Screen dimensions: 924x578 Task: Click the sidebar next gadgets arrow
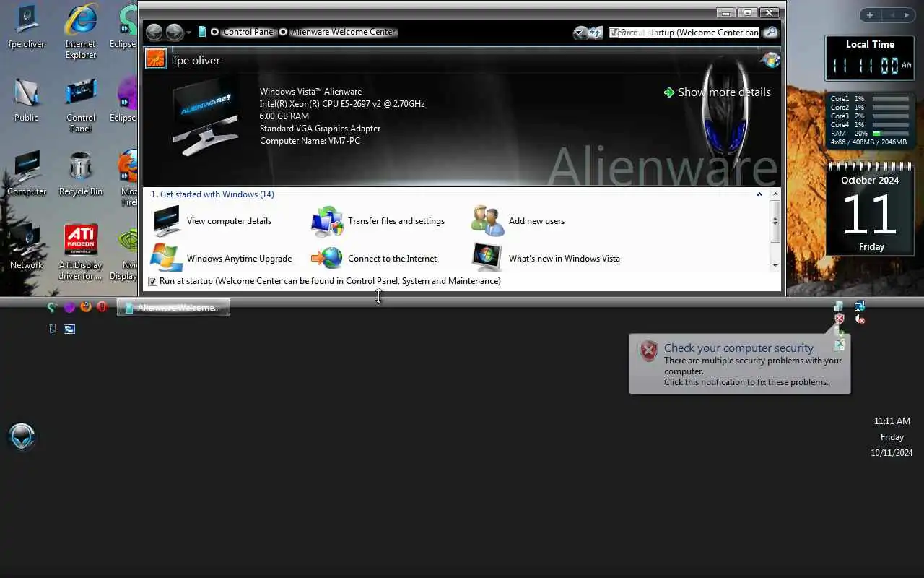(907, 15)
